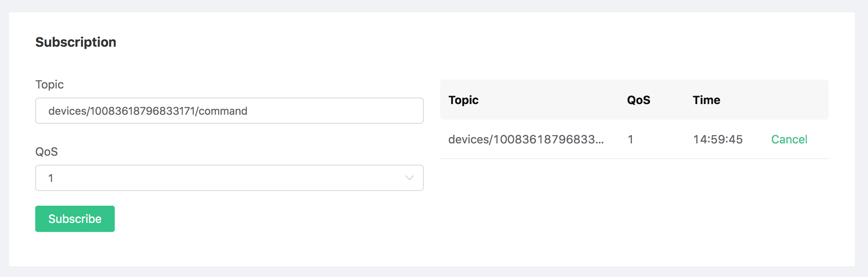Place cursor on "command" in topic field
Image resolution: width=868 pixels, height=277 pixels.
pos(223,111)
